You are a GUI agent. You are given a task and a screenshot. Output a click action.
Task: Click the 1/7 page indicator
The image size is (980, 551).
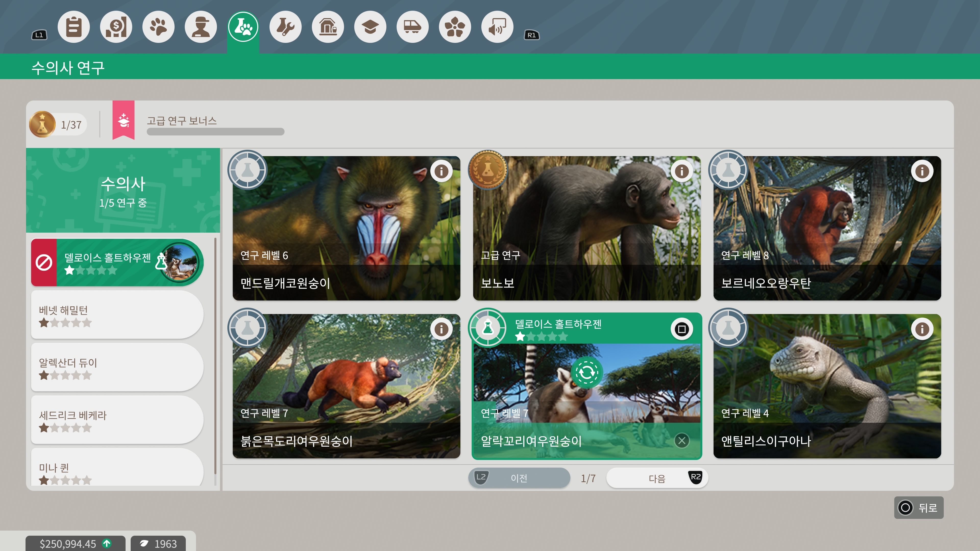(588, 478)
